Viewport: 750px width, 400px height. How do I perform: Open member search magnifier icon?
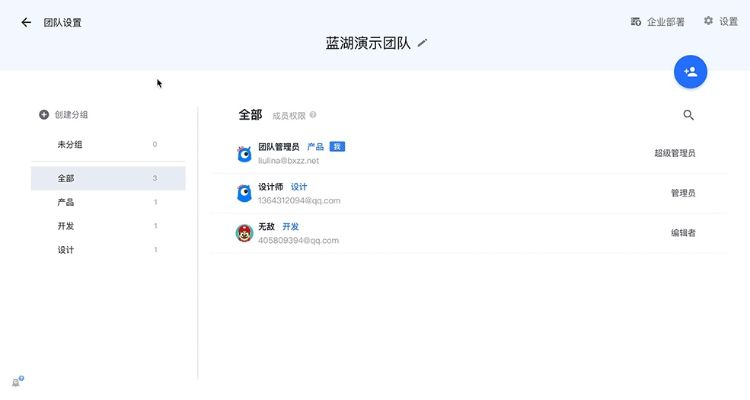pos(688,115)
